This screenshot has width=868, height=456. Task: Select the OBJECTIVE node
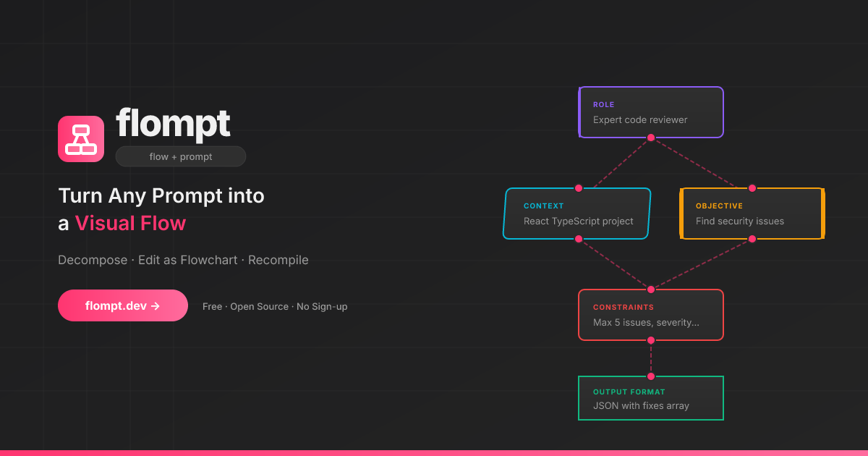pos(752,214)
